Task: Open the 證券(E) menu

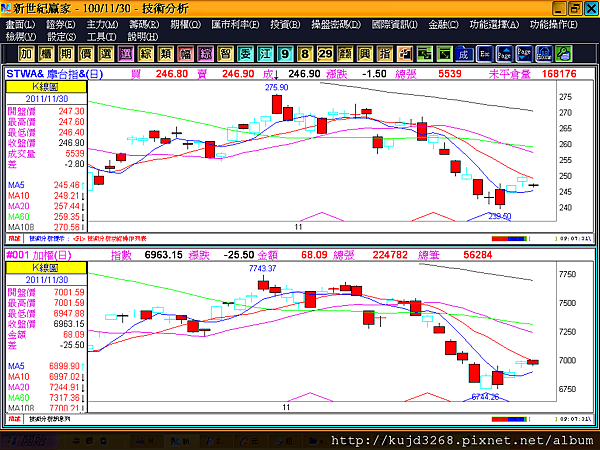Action: pos(61,24)
